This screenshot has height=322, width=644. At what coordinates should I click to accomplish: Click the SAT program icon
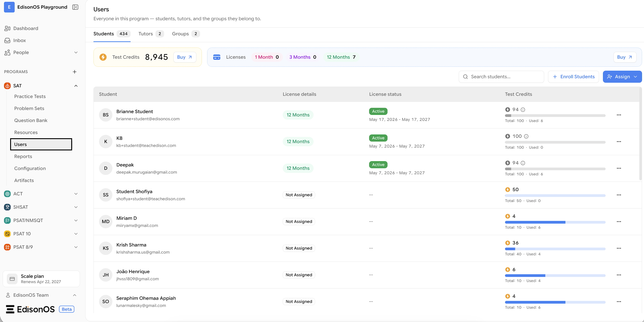coord(7,86)
